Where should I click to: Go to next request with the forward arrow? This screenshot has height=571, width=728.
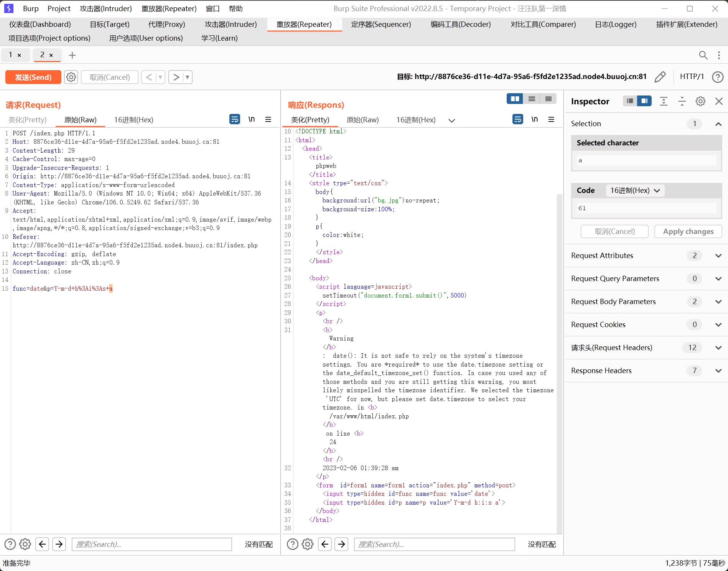coord(176,77)
